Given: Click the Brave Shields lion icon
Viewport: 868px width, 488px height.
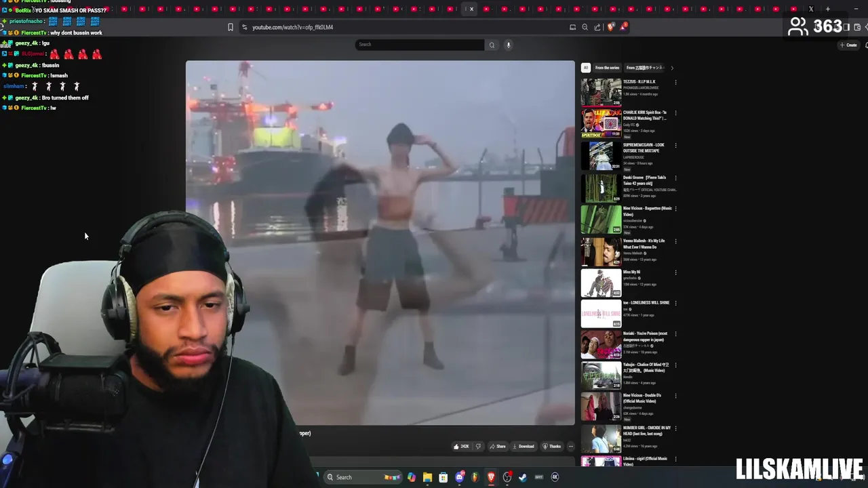Looking at the screenshot, I should pyautogui.click(x=611, y=27).
